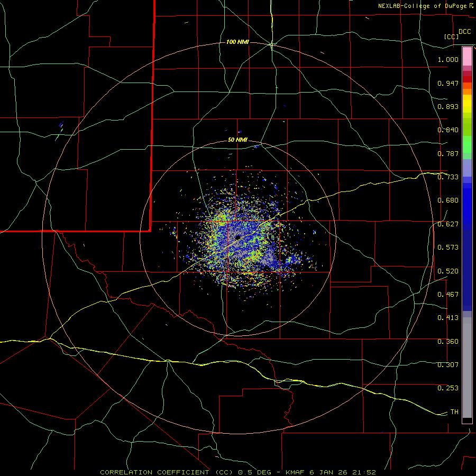Select the 0.413 legend value
The width and height of the screenshot is (476, 476).
pyautogui.click(x=448, y=318)
